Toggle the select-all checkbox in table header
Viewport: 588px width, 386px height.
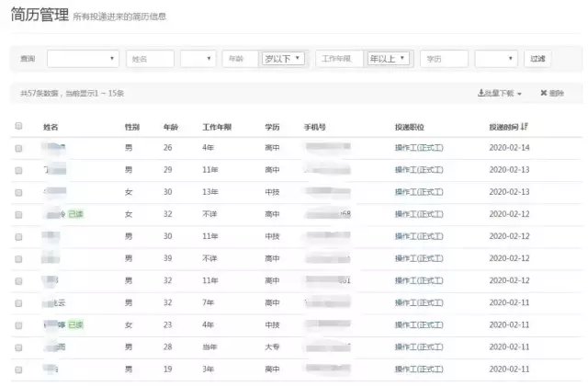coord(18,126)
